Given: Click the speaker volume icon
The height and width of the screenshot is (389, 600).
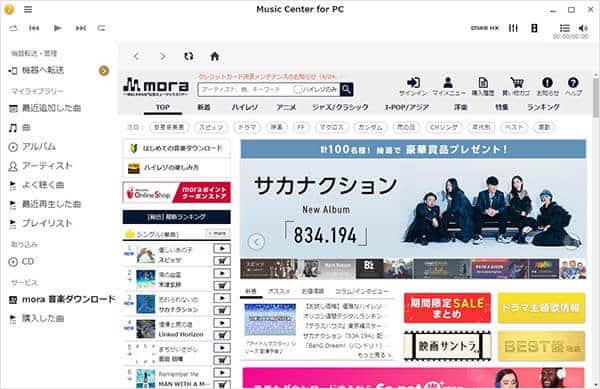Looking at the screenshot, I should (583, 28).
